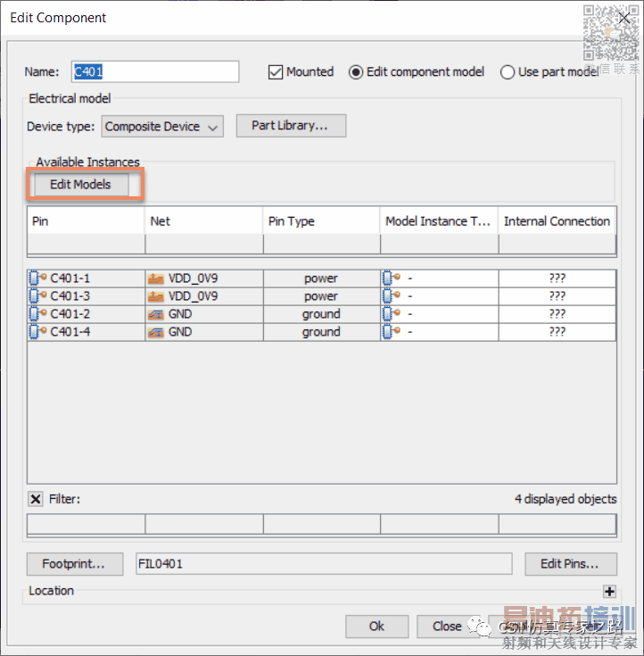This screenshot has width=644, height=656.
Task: Confirm with the Ok button
Action: tap(376, 627)
